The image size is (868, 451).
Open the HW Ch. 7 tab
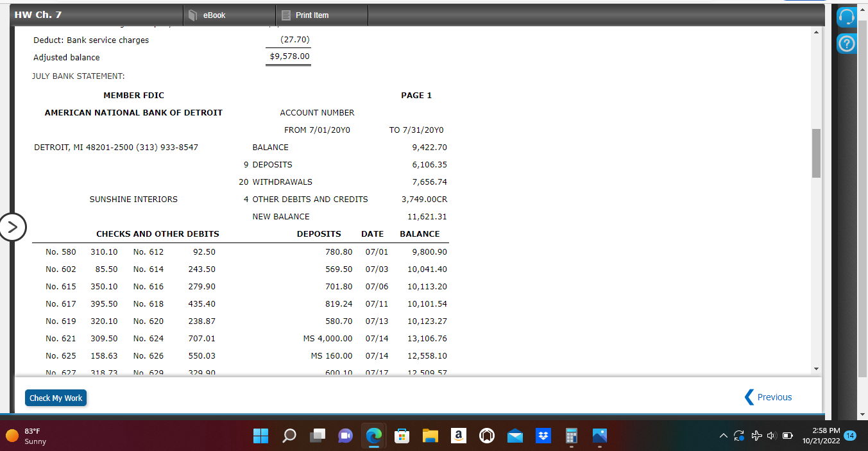[x=38, y=14]
